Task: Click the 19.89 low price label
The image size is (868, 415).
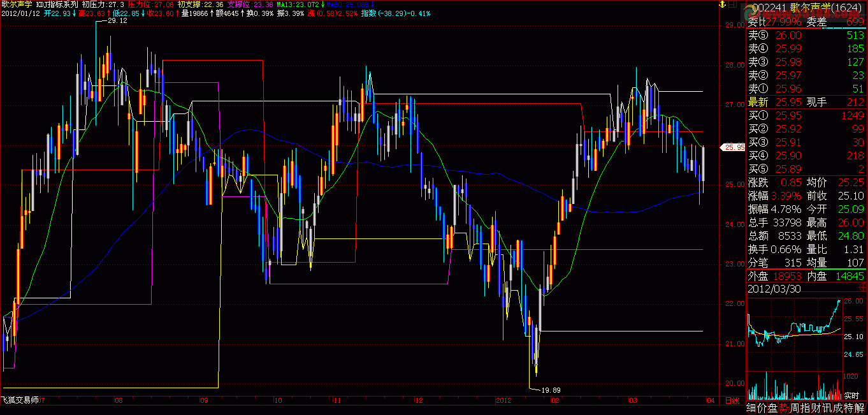Action: tap(550, 389)
